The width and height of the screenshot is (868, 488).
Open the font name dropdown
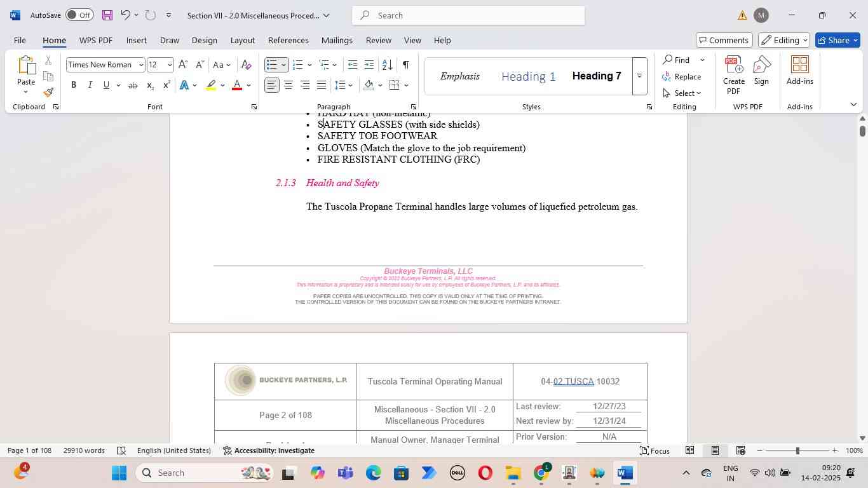(141, 65)
